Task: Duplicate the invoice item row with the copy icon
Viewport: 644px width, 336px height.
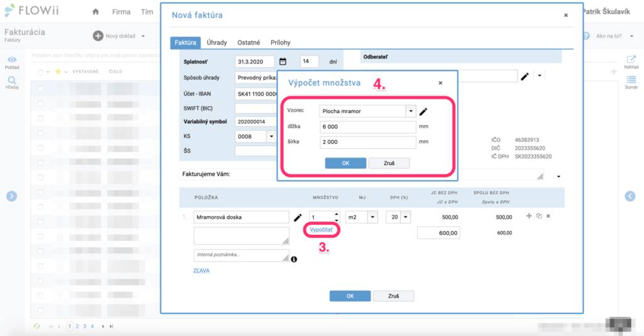Action: point(539,216)
